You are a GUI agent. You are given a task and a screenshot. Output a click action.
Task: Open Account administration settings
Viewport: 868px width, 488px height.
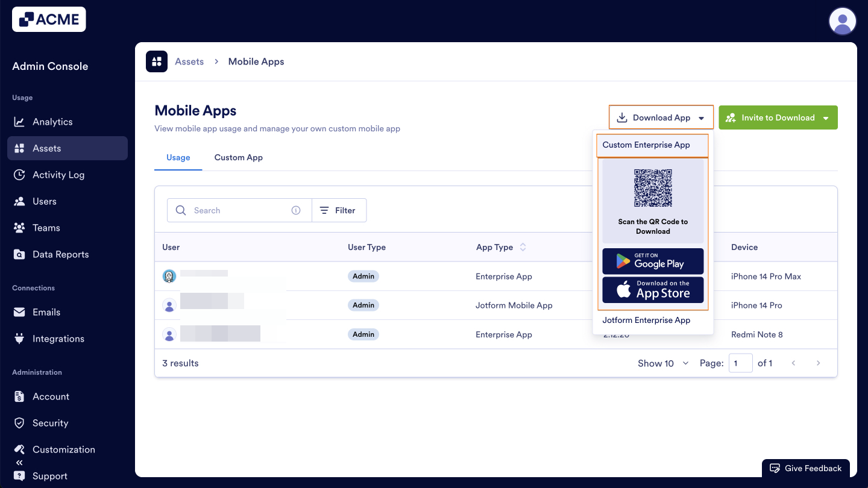tap(51, 396)
